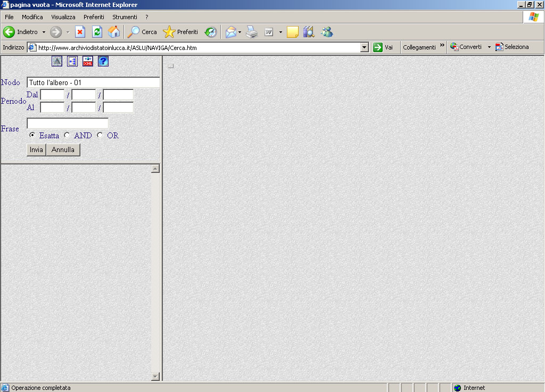Stop page loading with red X icon

click(80, 32)
